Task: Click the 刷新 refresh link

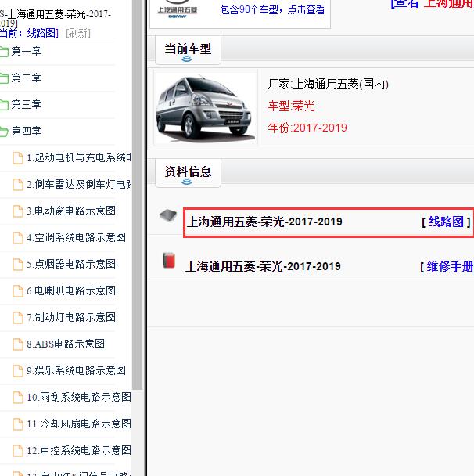Action: click(x=78, y=33)
